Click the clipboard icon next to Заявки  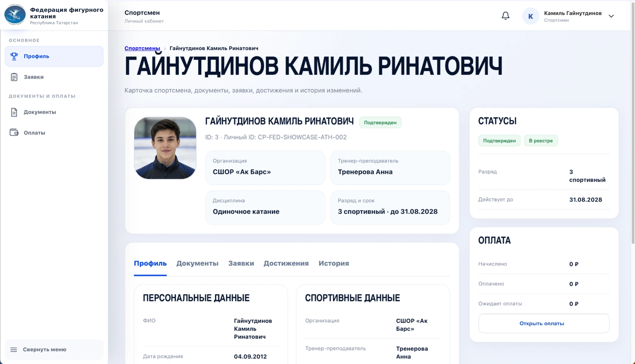[x=14, y=77]
